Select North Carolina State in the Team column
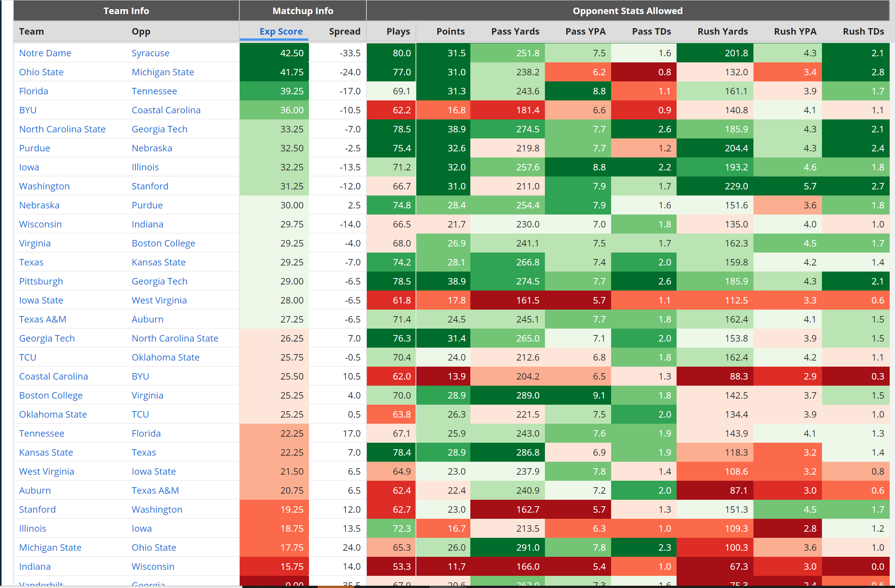 coord(62,129)
